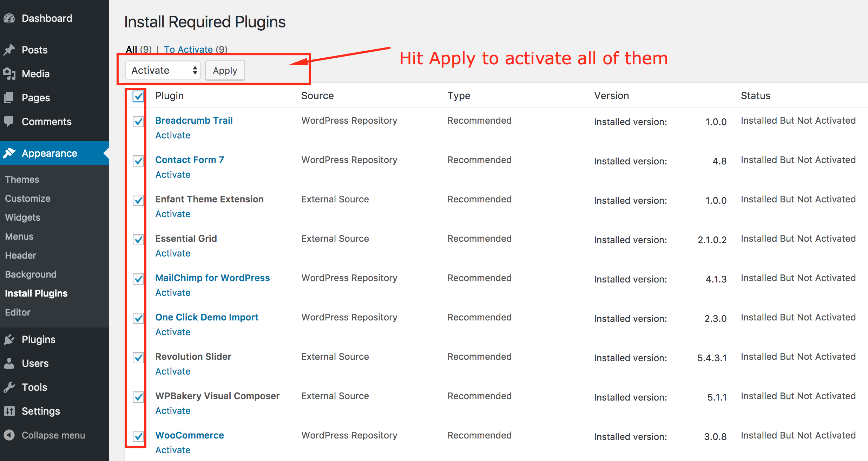Show the All (9) plugins filter
The image size is (868, 461).
(x=139, y=50)
